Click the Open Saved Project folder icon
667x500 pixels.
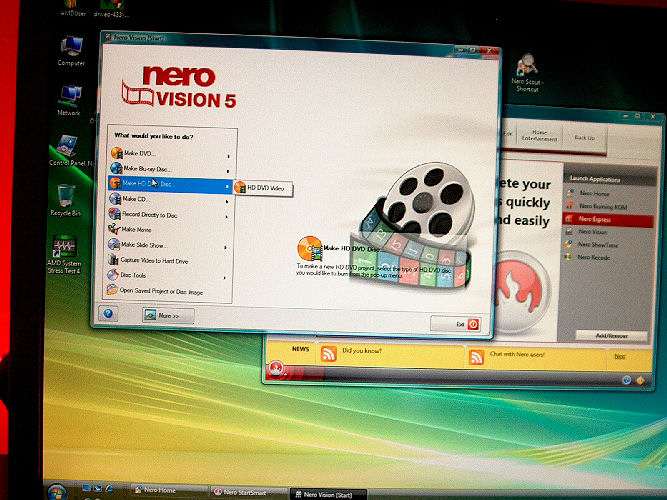pos(112,290)
